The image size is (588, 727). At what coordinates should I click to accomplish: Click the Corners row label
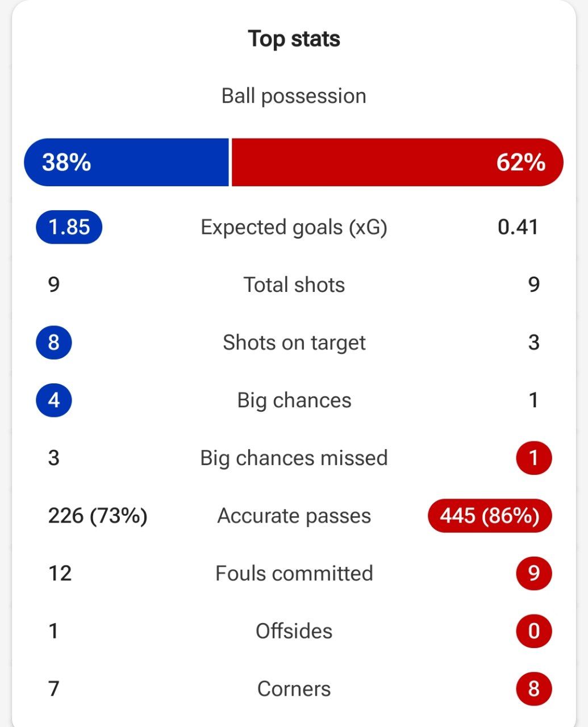[x=294, y=689]
